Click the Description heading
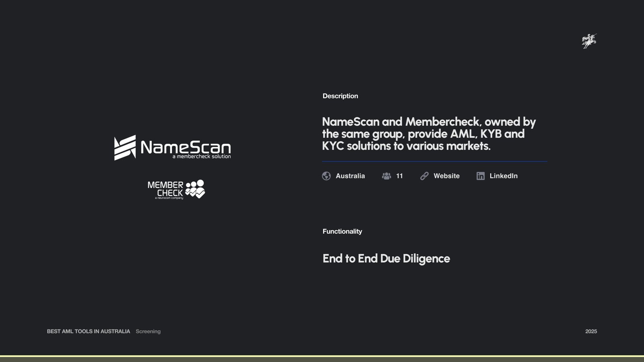Image resolution: width=644 pixels, height=362 pixels. 340,96
